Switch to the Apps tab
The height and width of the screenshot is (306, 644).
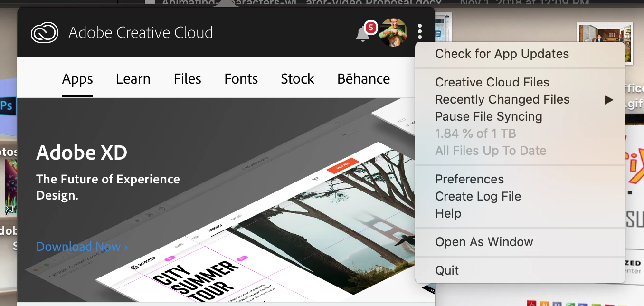pos(77,79)
